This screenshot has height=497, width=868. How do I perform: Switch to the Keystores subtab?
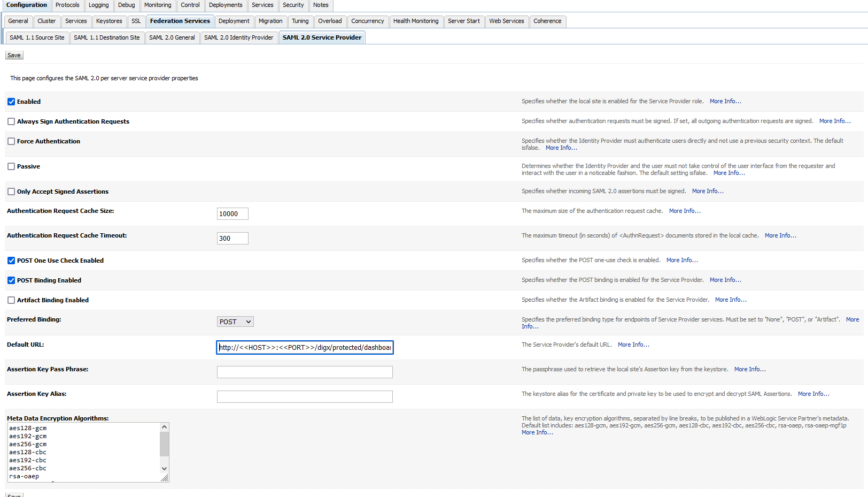click(x=109, y=21)
